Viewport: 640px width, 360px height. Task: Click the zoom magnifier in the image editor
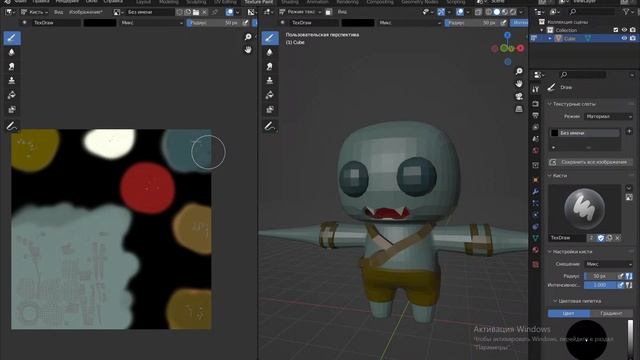[248, 37]
